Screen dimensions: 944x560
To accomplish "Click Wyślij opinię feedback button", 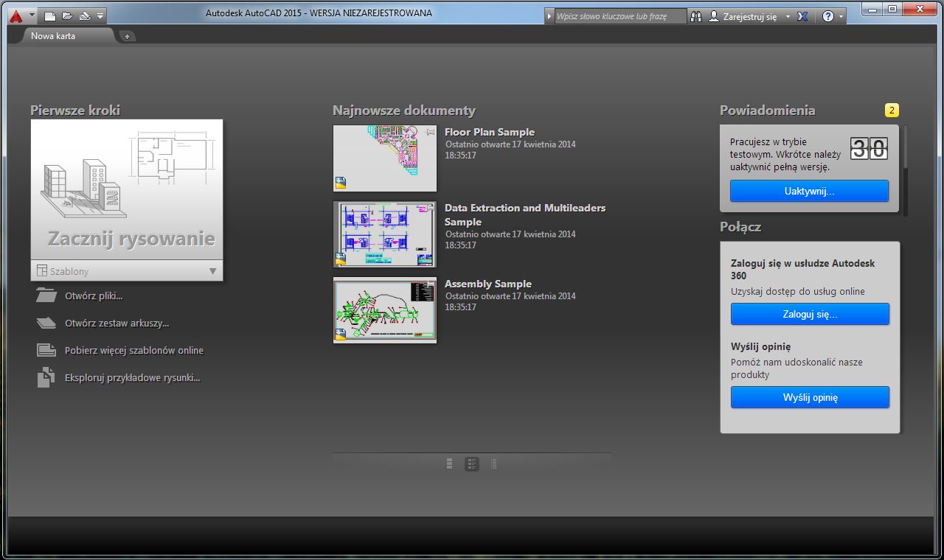I will [810, 397].
